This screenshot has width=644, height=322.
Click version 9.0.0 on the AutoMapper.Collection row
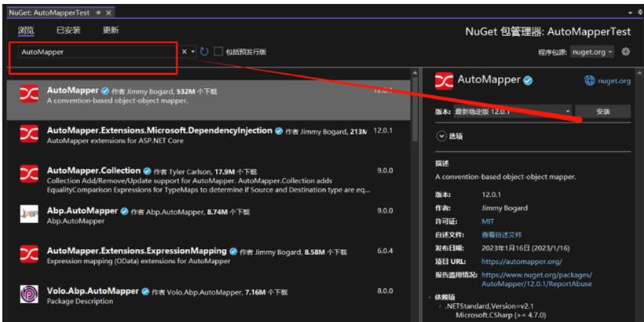[x=385, y=170]
